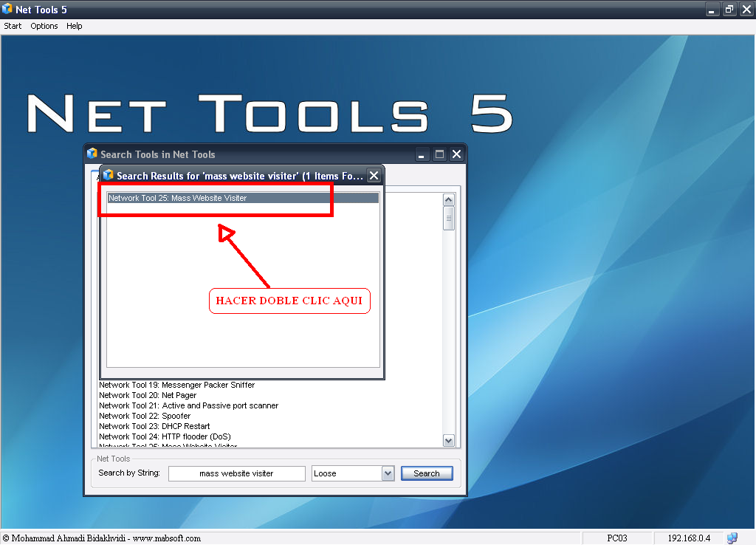756x545 pixels.
Task: Close the Net Tools 5 main window
Action: click(747, 9)
